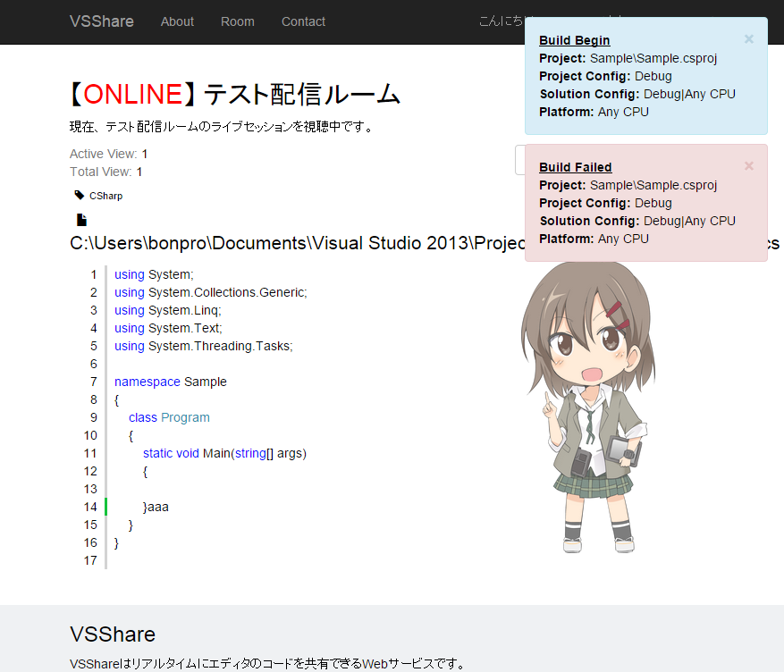Image resolution: width=784 pixels, height=672 pixels.
Task: Open the Contact page
Action: [303, 21]
